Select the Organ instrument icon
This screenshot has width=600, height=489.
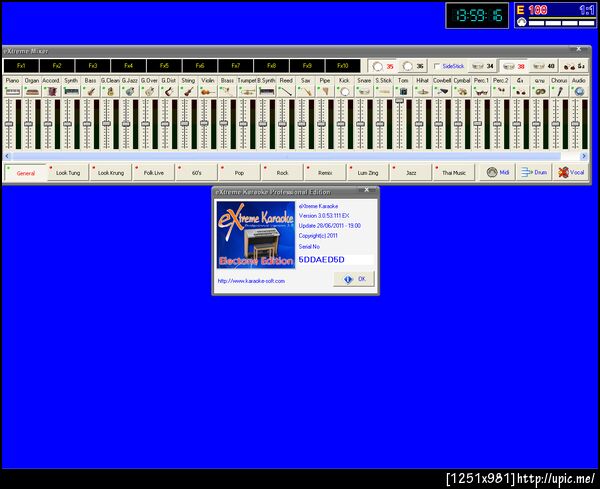point(32,91)
